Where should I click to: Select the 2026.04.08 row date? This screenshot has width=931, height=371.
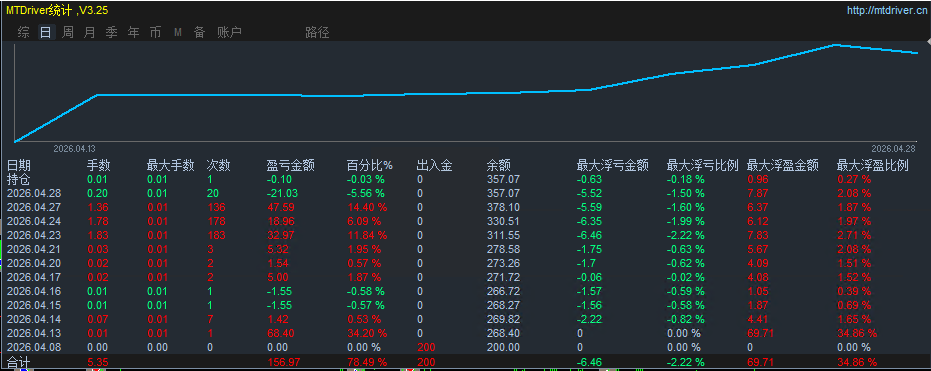pyautogui.click(x=34, y=347)
